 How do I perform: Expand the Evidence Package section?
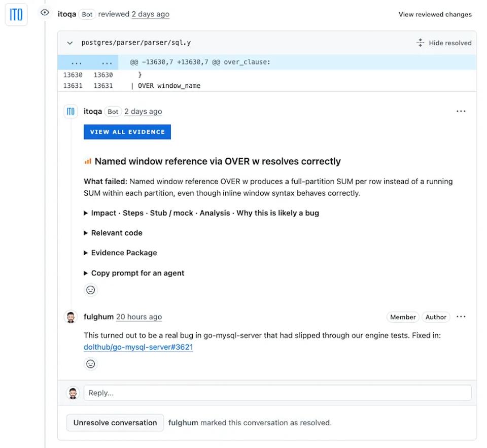tap(120, 253)
